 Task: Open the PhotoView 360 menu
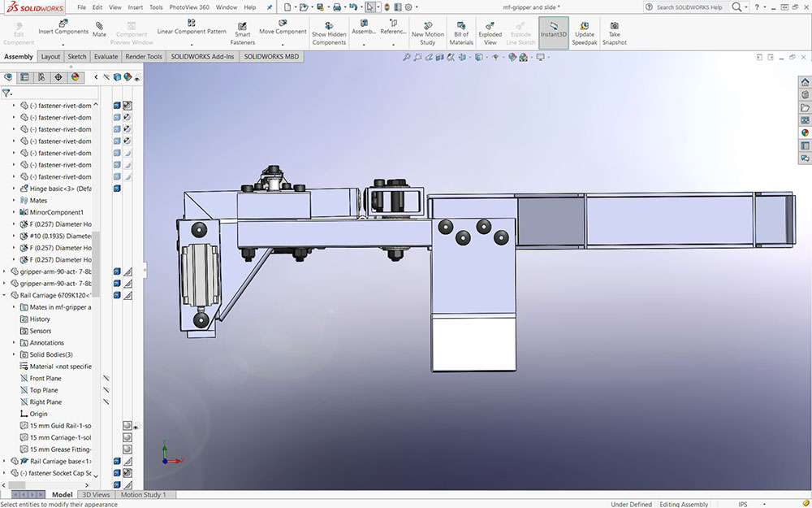(189, 7)
